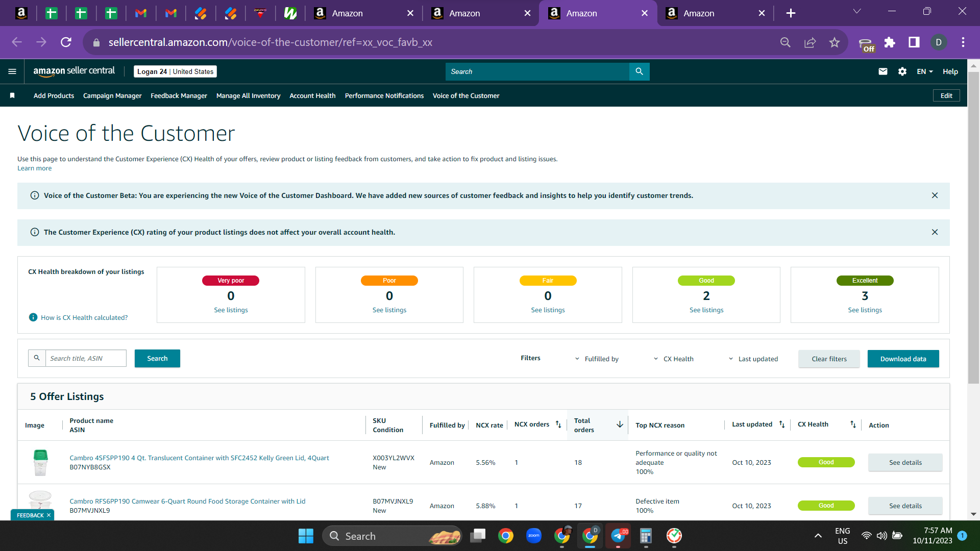Viewport: 980px width, 551px height.
Task: Open the Chrome three-dot menu
Action: tap(963, 42)
